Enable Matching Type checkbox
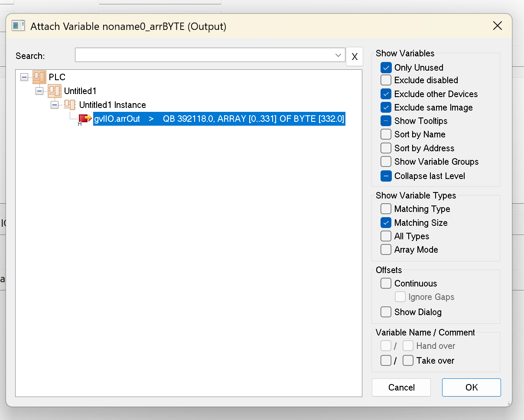The width and height of the screenshot is (524, 420). (x=386, y=209)
